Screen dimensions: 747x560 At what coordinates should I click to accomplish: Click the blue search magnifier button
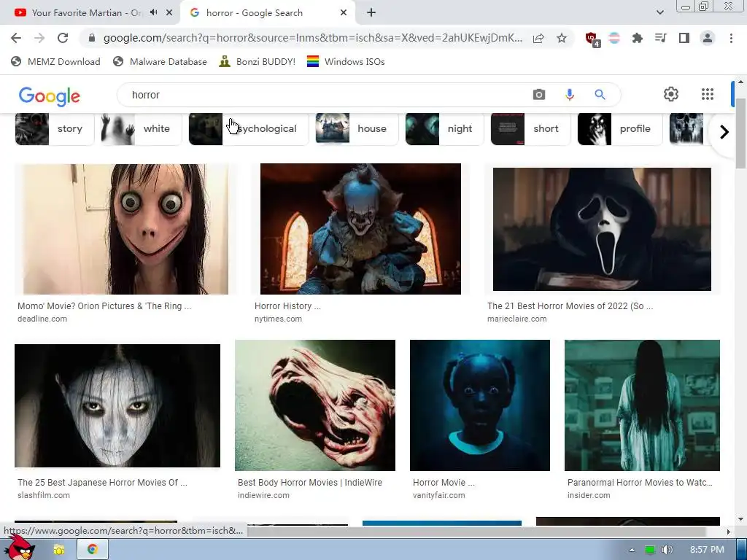600,94
